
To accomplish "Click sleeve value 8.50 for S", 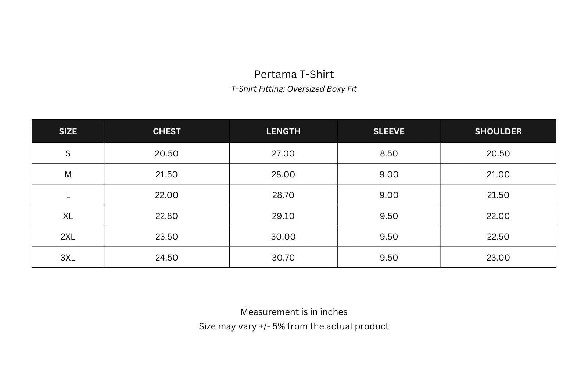I will pyautogui.click(x=389, y=153).
